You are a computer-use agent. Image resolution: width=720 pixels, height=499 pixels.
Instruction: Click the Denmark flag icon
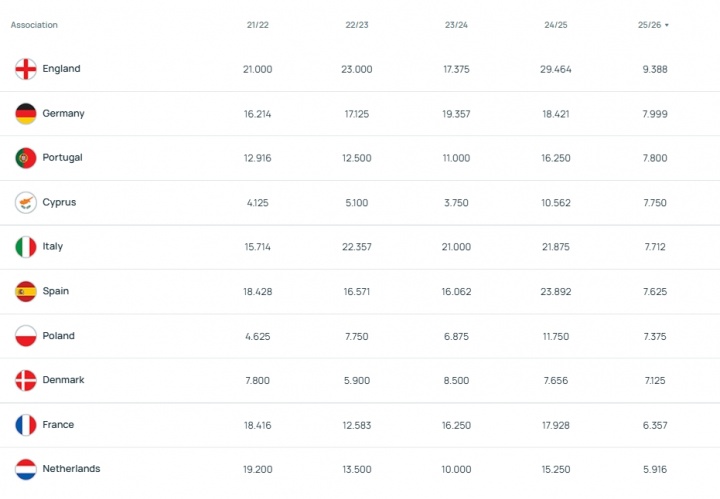coord(26,380)
